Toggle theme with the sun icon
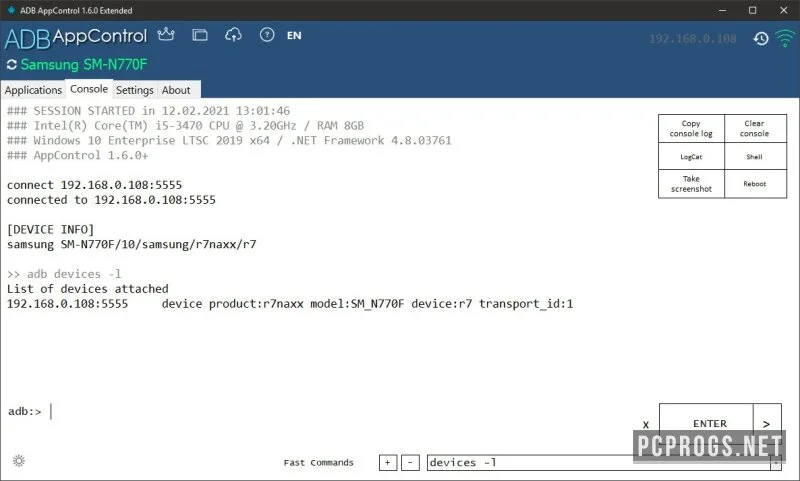Viewport: 800px width, 481px height. 19,461
